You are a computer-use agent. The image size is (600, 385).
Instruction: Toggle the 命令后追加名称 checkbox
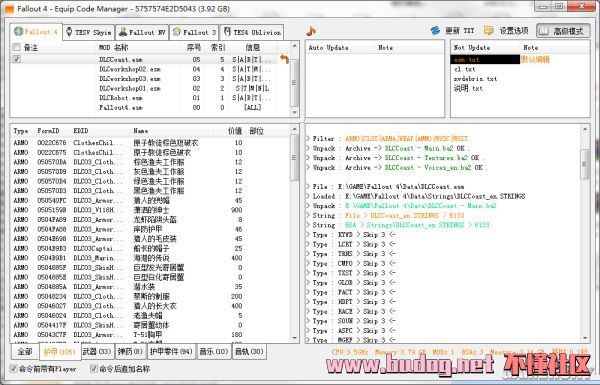[93, 369]
